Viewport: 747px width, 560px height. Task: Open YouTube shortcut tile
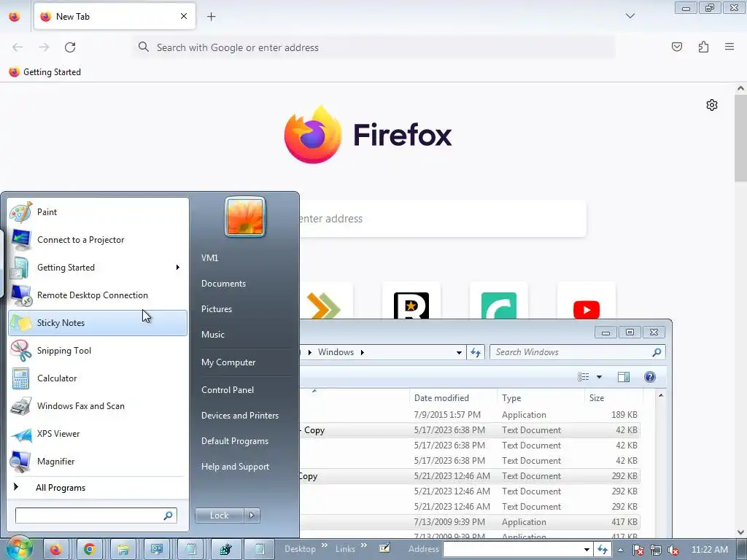coord(586,301)
